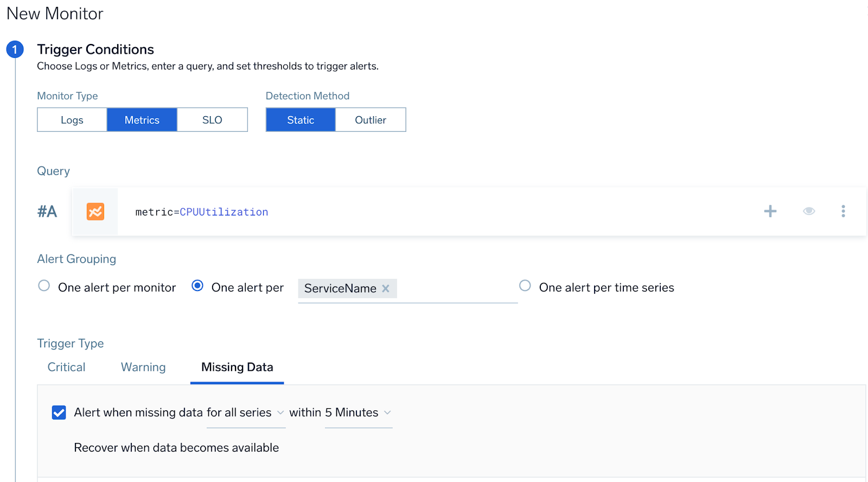Click the orange metrics query icon

[x=95, y=212]
